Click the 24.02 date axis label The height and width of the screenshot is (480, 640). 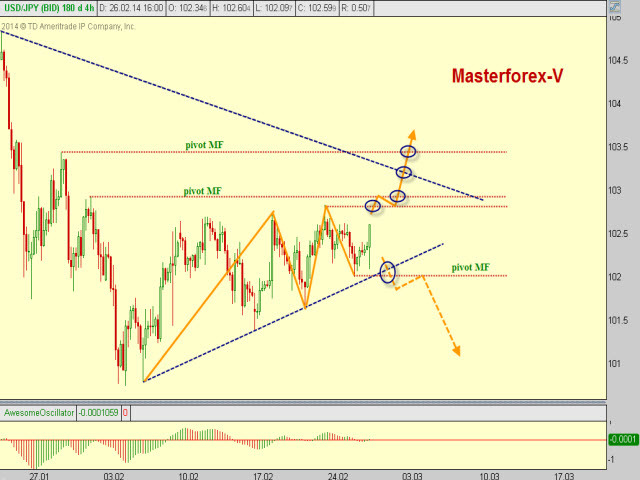(338, 476)
